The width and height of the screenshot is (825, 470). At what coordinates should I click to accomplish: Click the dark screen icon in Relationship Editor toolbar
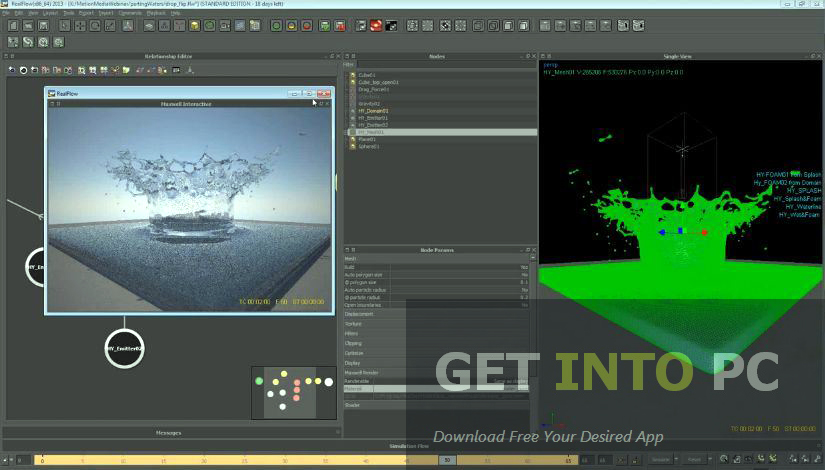pyautogui.click(x=176, y=70)
